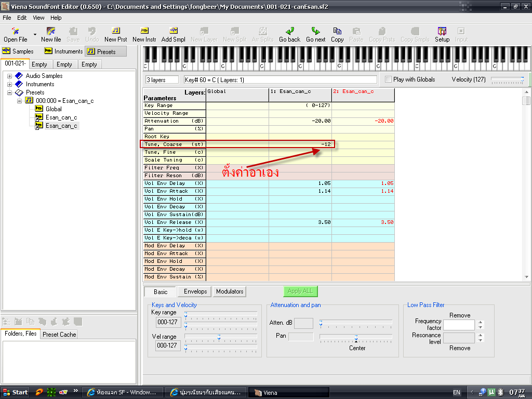Open the File menu
Screen dimensions: 532x399
coord(7,18)
